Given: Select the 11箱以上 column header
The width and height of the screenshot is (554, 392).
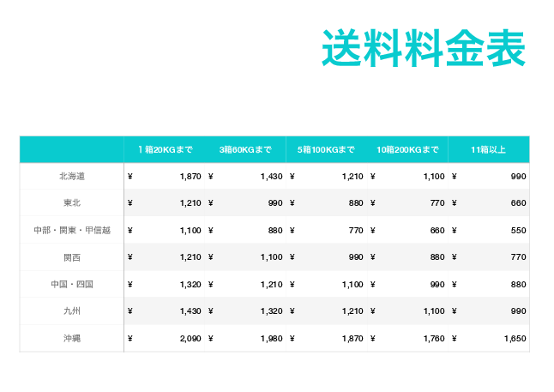Looking at the screenshot, I should (x=488, y=149).
